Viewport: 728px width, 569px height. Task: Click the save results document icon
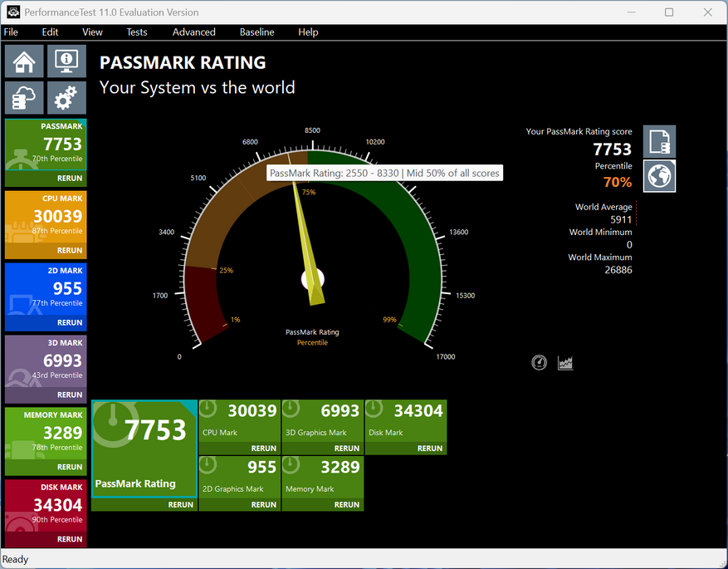pyautogui.click(x=659, y=141)
